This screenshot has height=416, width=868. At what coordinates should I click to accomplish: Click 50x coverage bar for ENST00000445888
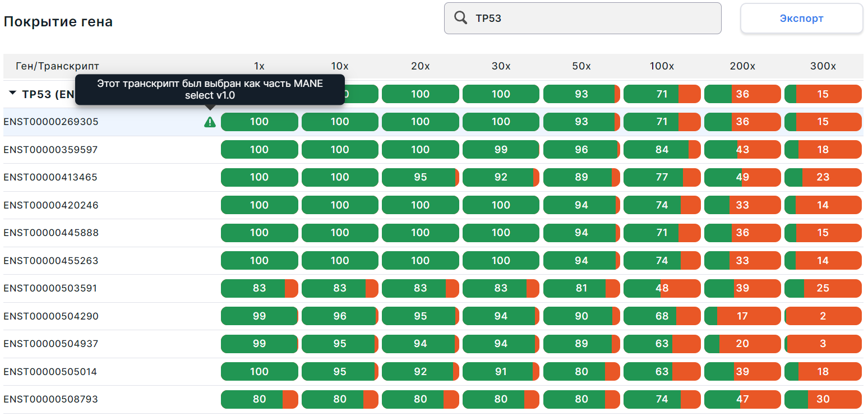point(581,233)
